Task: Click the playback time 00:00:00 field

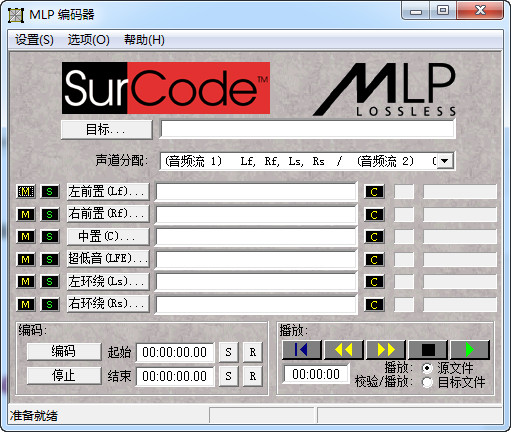Action: pos(316,374)
